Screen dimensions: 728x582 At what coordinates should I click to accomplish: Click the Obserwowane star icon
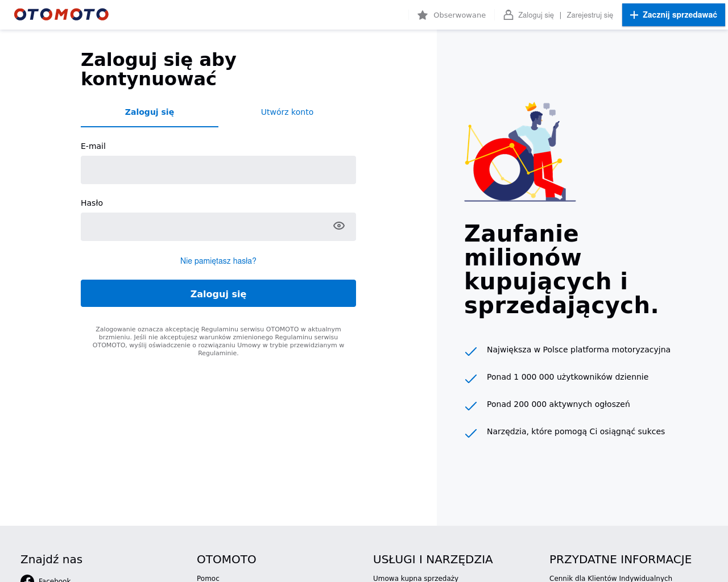[x=423, y=15]
